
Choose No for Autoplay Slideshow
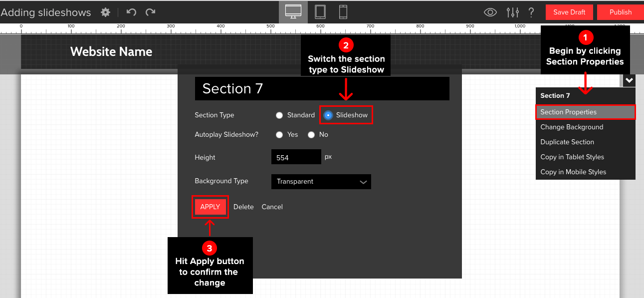click(x=311, y=135)
